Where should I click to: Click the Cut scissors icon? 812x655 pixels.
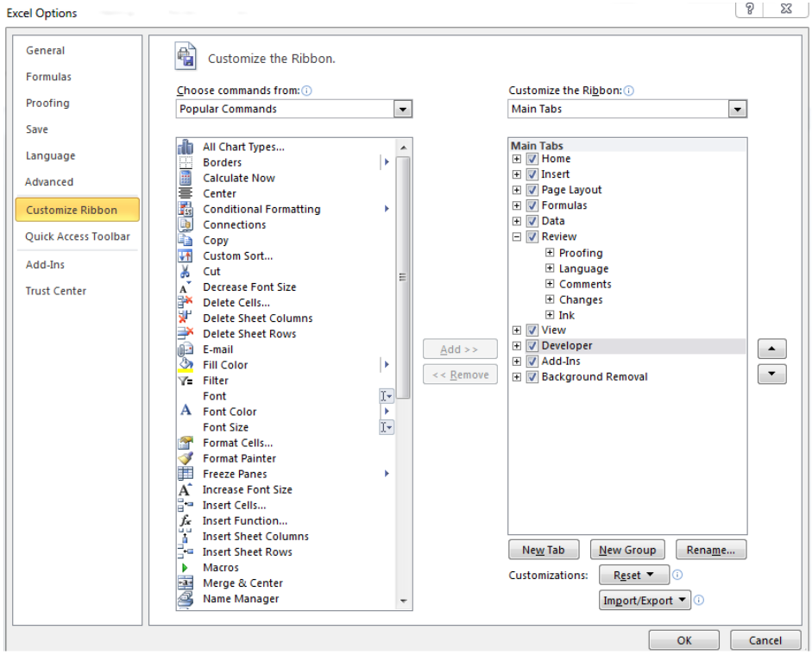click(x=185, y=271)
